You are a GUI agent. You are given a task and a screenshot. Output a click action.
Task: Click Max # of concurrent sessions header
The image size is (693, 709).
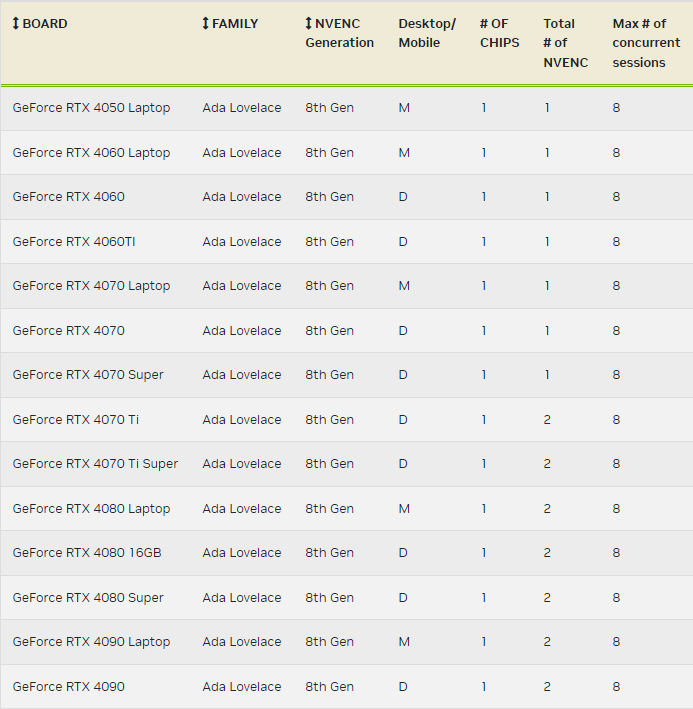point(646,43)
